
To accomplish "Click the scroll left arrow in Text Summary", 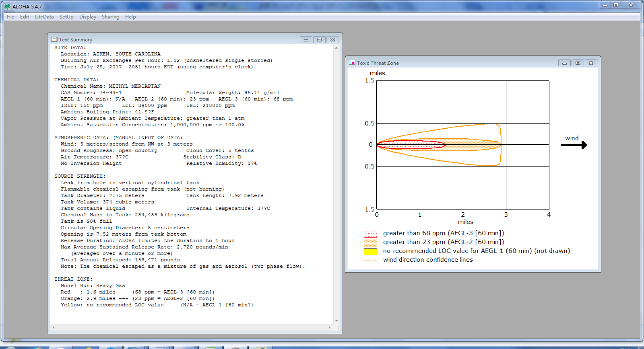I will (x=54, y=328).
